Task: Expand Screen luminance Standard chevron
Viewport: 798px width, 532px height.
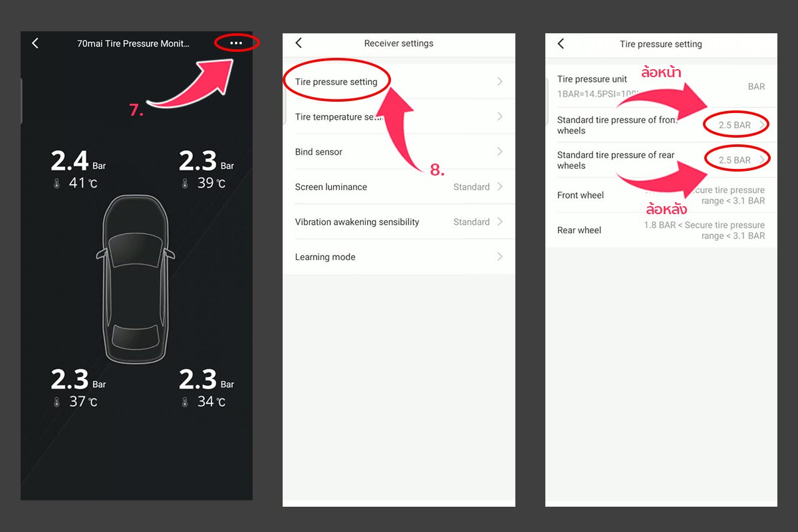Action: pos(500,187)
